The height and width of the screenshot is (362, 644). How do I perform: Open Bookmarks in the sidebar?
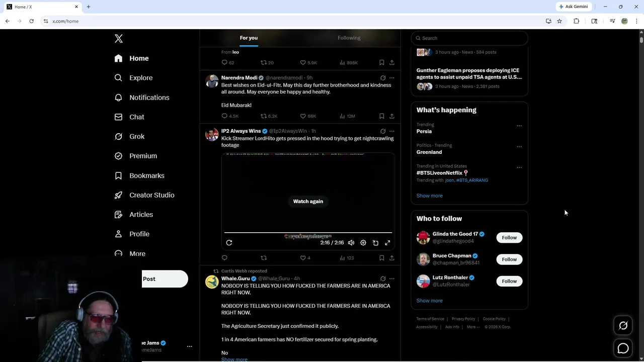point(139,175)
